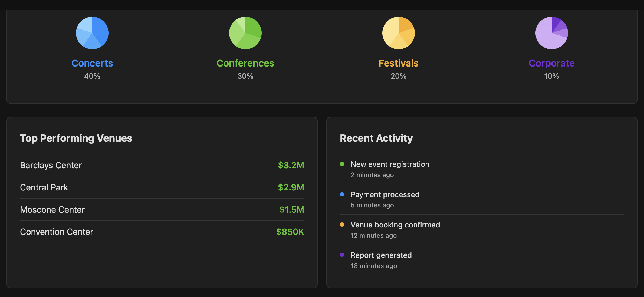Open the Concerts category label
644x297 pixels.
point(92,63)
